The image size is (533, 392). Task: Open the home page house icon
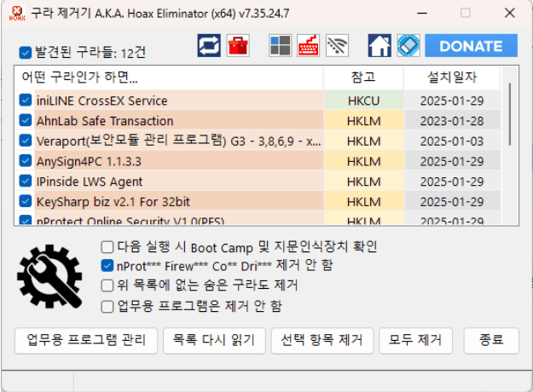pyautogui.click(x=379, y=46)
